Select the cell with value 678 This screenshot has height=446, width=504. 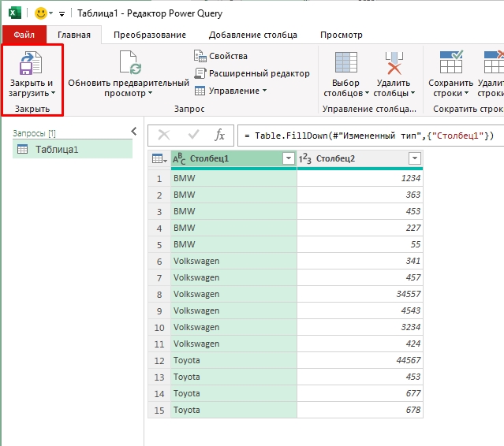(x=360, y=410)
